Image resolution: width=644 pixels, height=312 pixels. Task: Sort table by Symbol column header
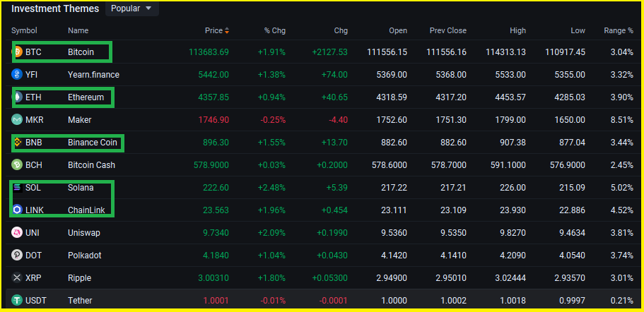click(24, 31)
